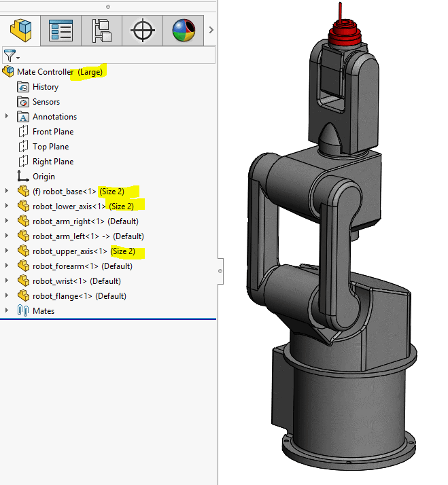Expand the Mates folder
448x485 pixels.
[x=7, y=311]
